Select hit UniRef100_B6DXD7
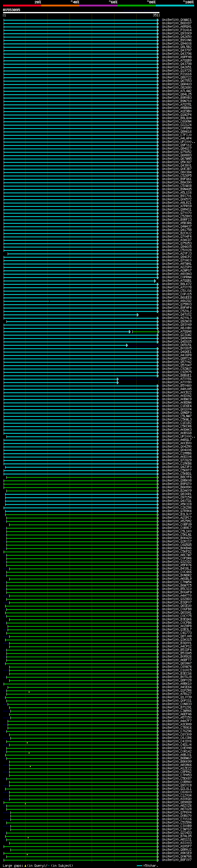Screen dimensions: 197x868 pyautogui.click(x=176, y=23)
